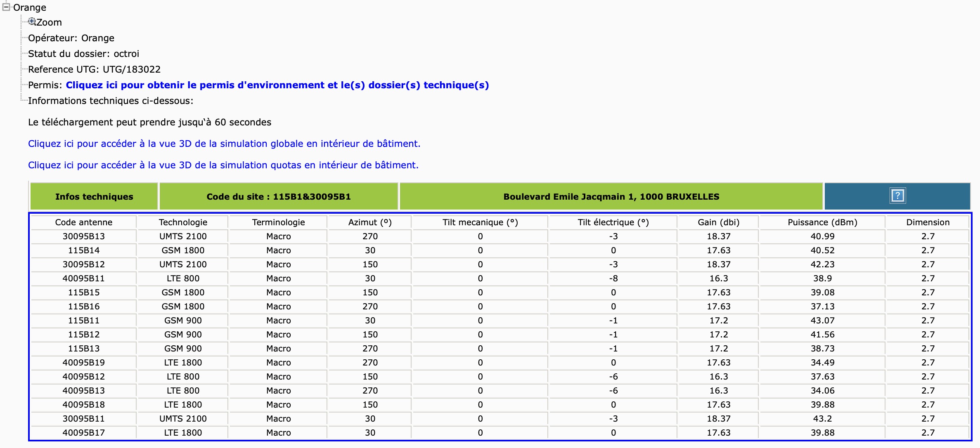980x448 pixels.
Task: Click the Zoom magnifier icon
Action: point(32,22)
